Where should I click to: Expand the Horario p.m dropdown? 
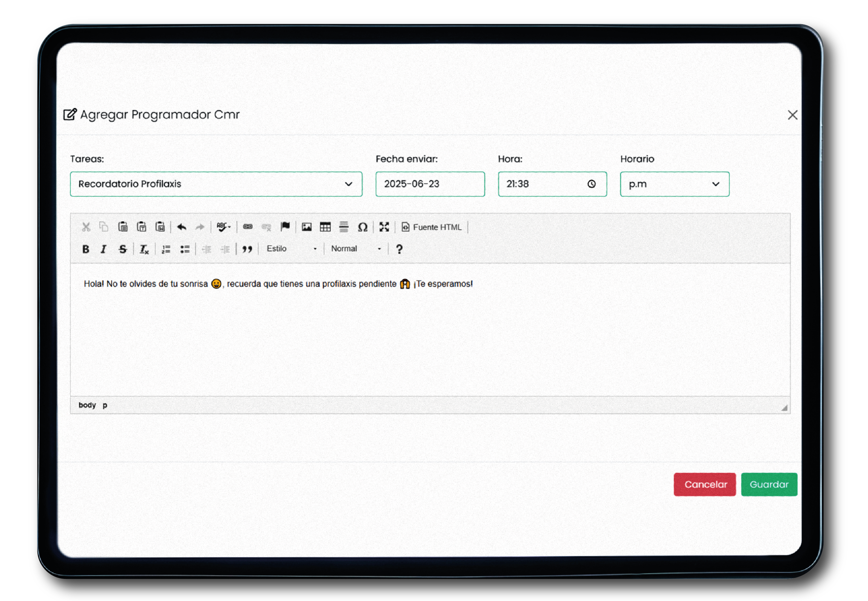coord(674,184)
